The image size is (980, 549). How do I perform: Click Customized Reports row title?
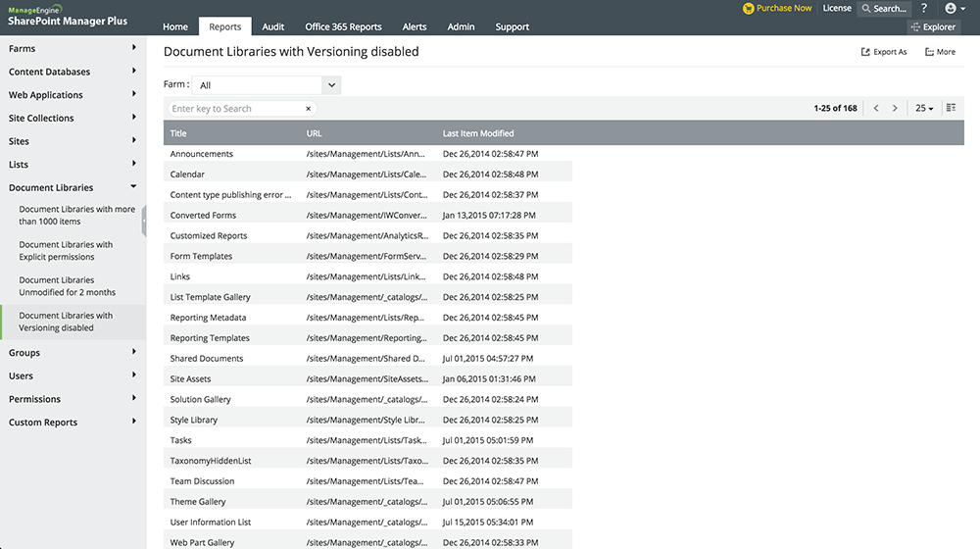(209, 235)
